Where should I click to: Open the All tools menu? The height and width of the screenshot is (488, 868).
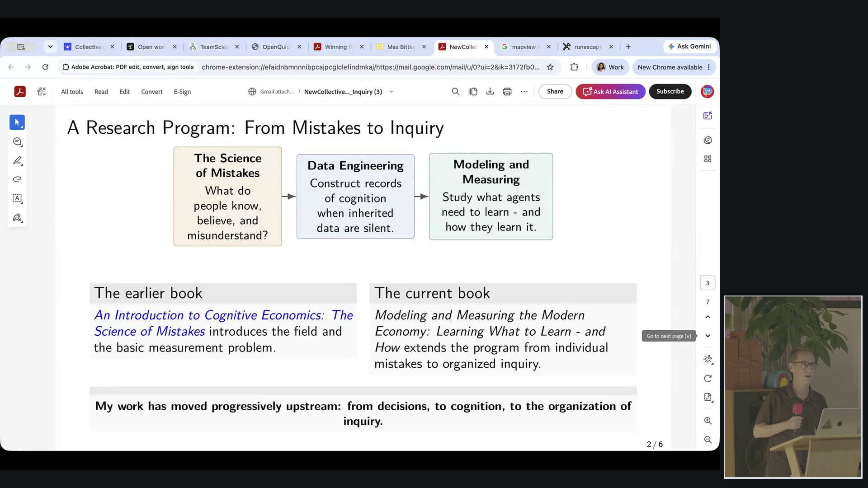[72, 92]
